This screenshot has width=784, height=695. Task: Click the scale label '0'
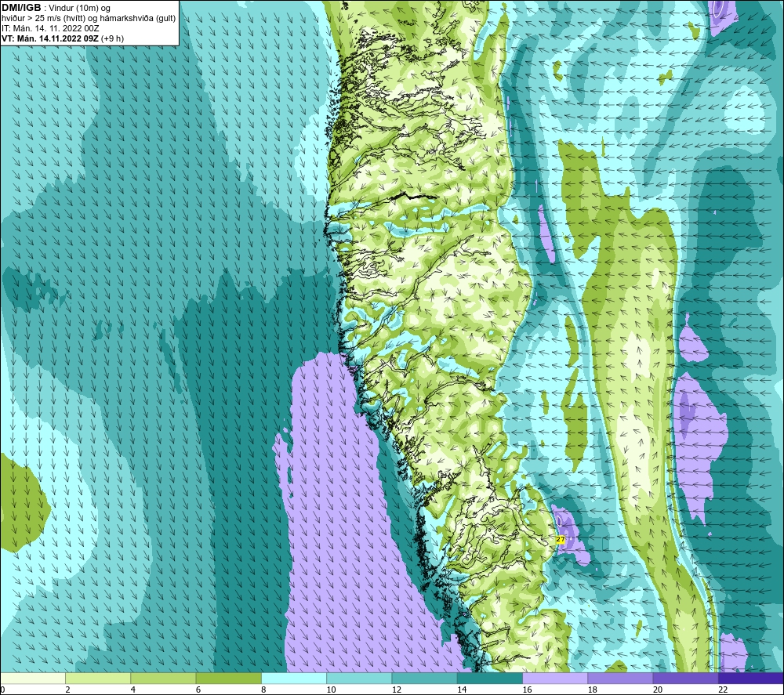[x=2, y=690]
